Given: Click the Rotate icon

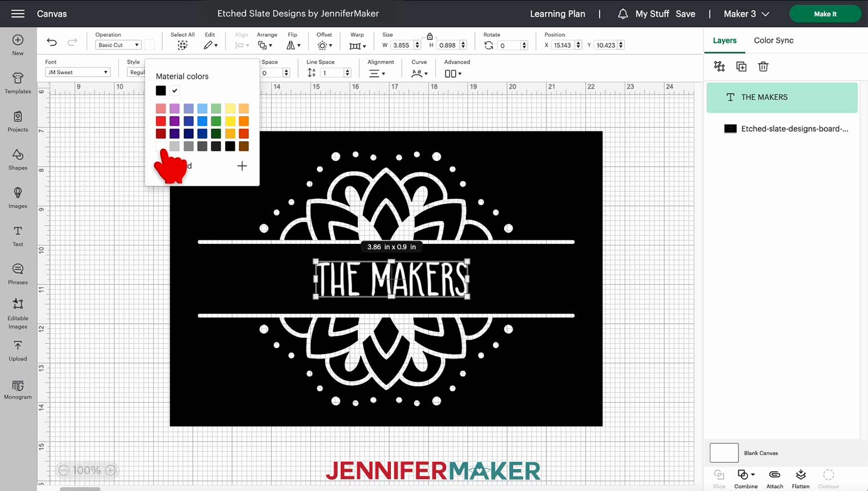Looking at the screenshot, I should pos(488,45).
